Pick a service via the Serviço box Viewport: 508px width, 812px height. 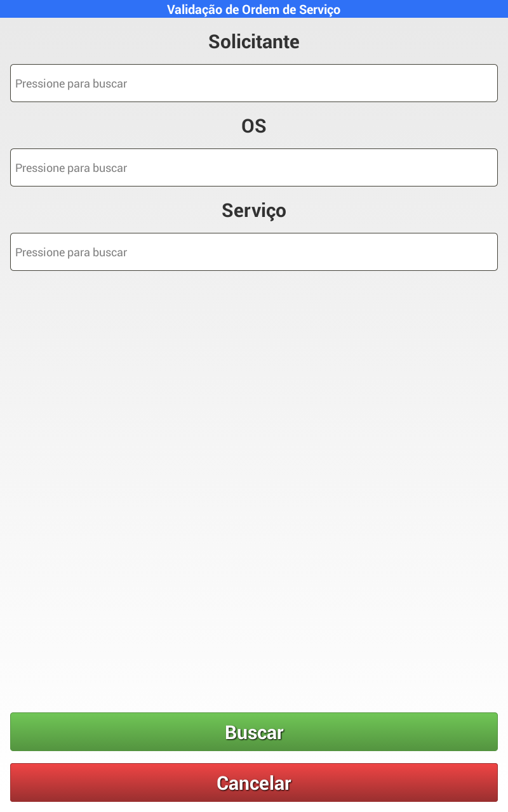pyautogui.click(x=254, y=252)
